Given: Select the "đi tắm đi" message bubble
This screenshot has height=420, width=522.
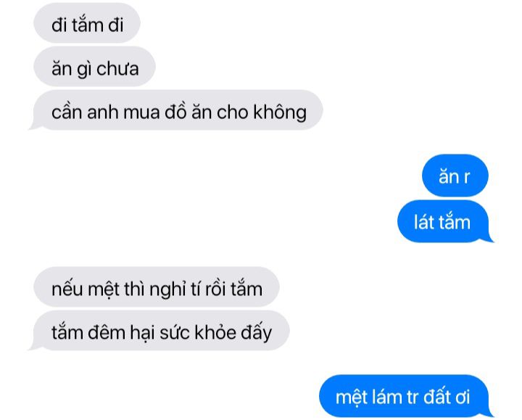Looking at the screenshot, I should 87,23.
